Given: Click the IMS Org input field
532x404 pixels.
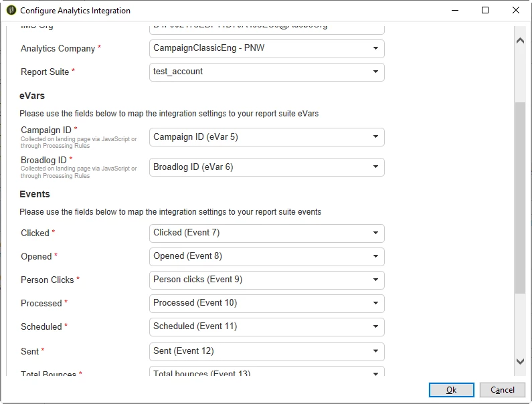Looking at the screenshot, I should 267,28.
